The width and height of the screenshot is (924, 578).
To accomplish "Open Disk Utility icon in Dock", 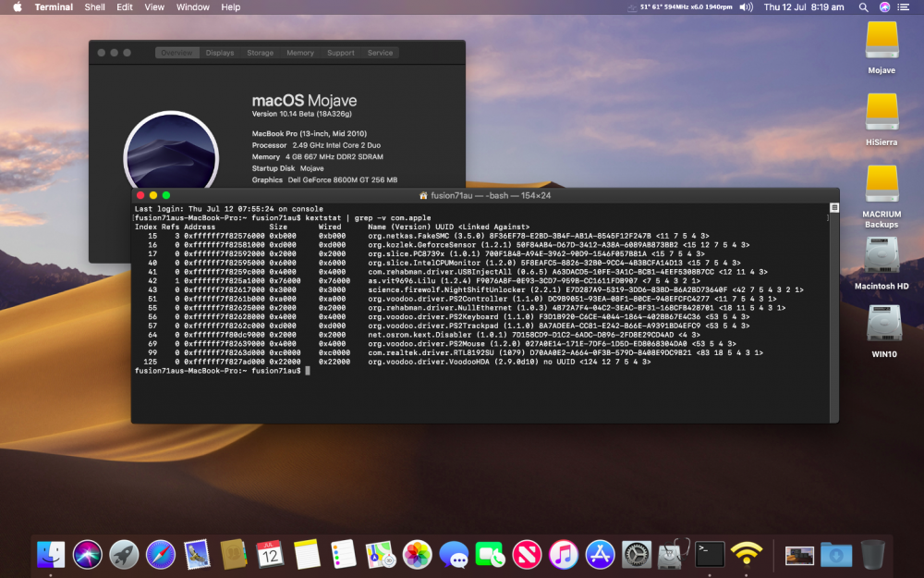I will tap(673, 555).
